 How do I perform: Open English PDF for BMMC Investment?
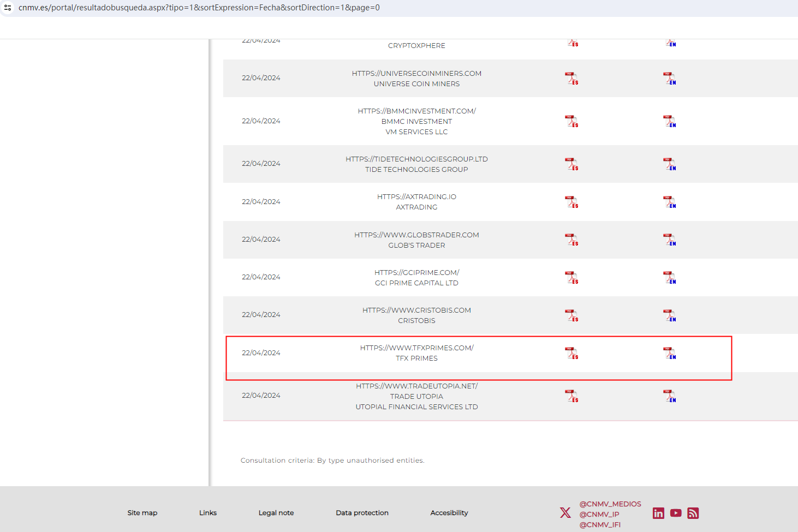pos(670,121)
